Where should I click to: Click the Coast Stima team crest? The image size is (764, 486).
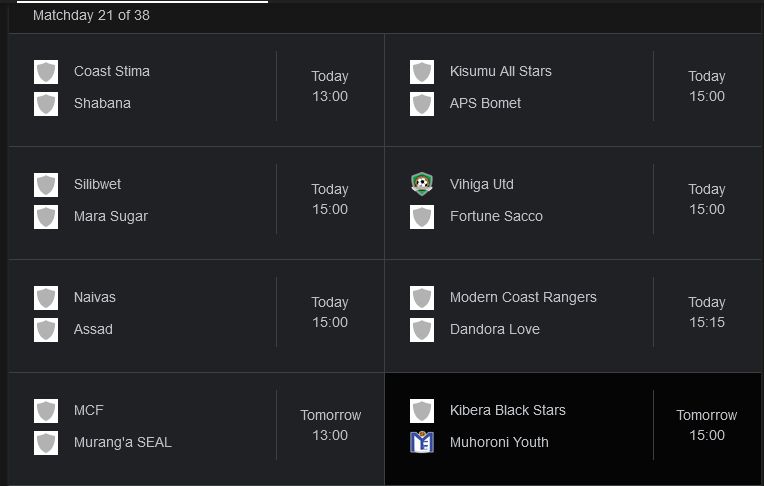click(x=46, y=72)
